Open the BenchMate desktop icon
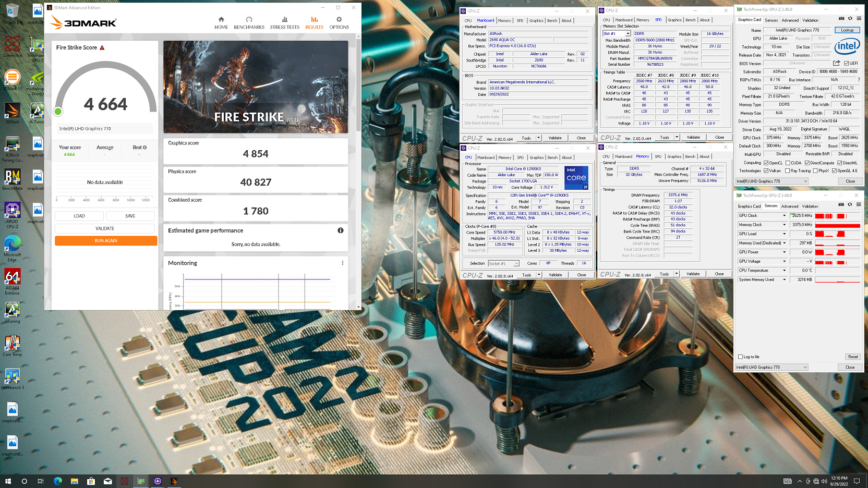 pos(12,180)
